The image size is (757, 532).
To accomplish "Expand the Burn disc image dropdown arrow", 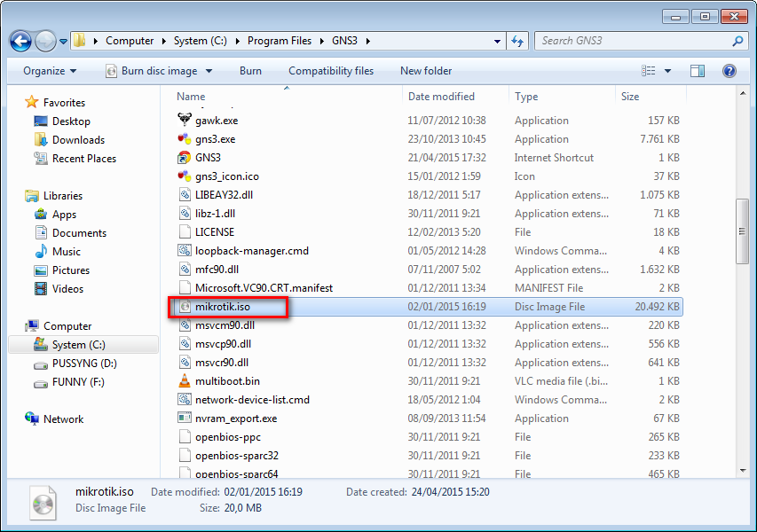I will click(209, 71).
